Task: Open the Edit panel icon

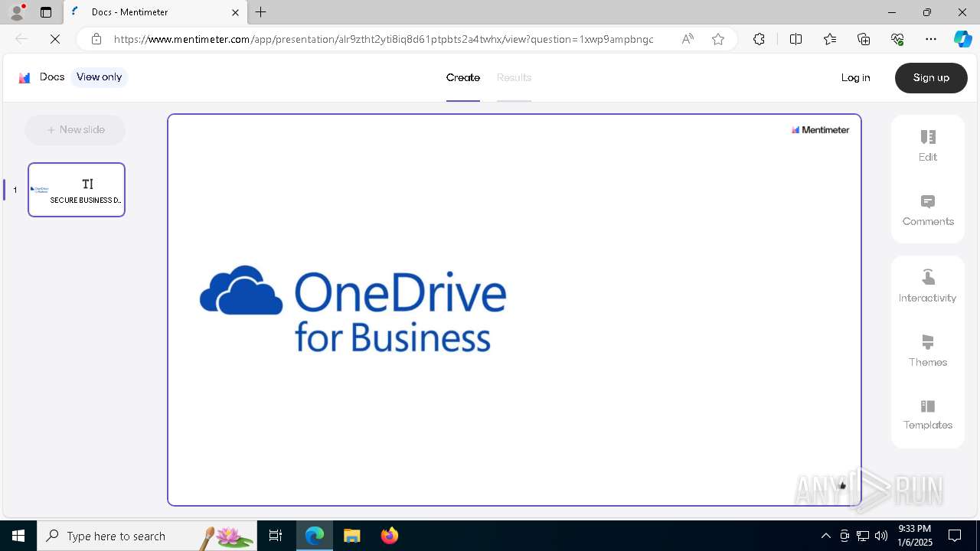Action: click(x=928, y=137)
